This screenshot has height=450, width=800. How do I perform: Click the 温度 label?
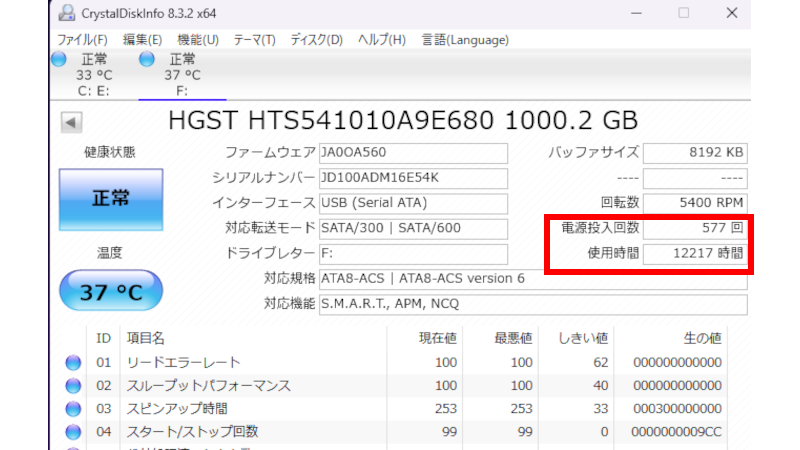click(110, 253)
